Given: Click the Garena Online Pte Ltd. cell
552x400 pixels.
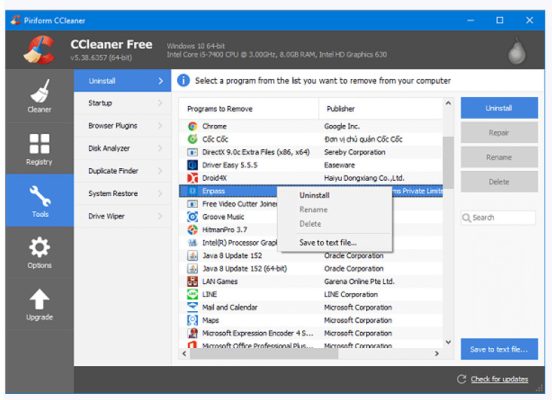Looking at the screenshot, I should pyautogui.click(x=359, y=281).
